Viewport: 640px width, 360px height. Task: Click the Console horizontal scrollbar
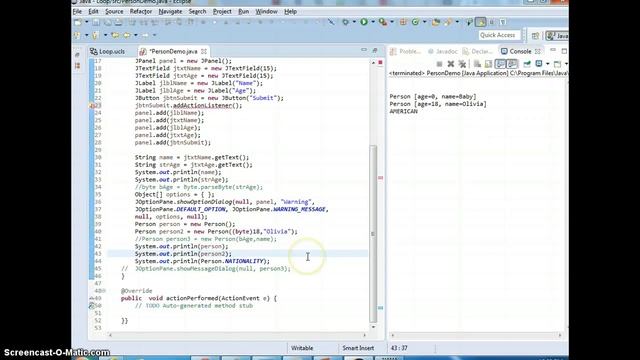tap(476, 335)
